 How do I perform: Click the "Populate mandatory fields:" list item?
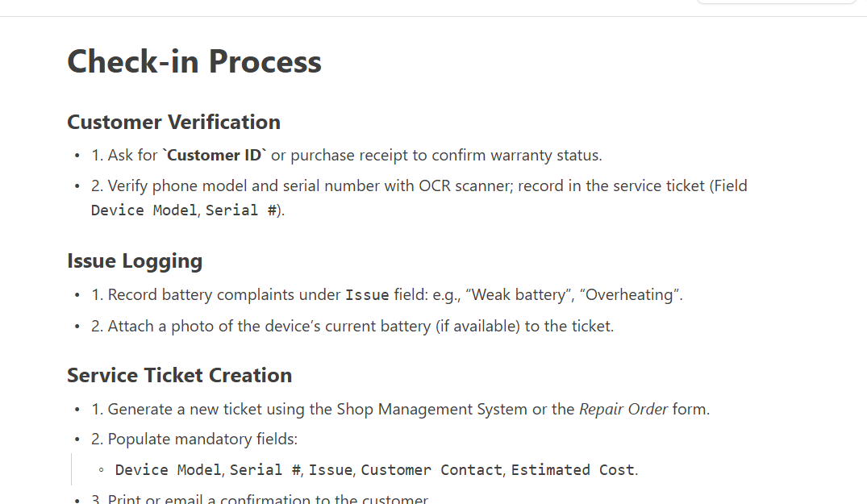tap(194, 439)
